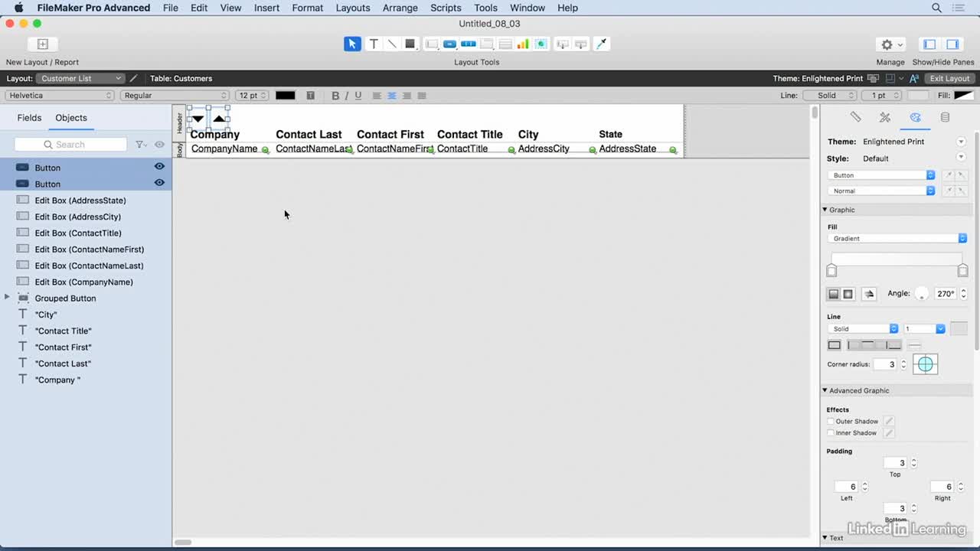
Task: Select the Text tool
Action: (374, 44)
